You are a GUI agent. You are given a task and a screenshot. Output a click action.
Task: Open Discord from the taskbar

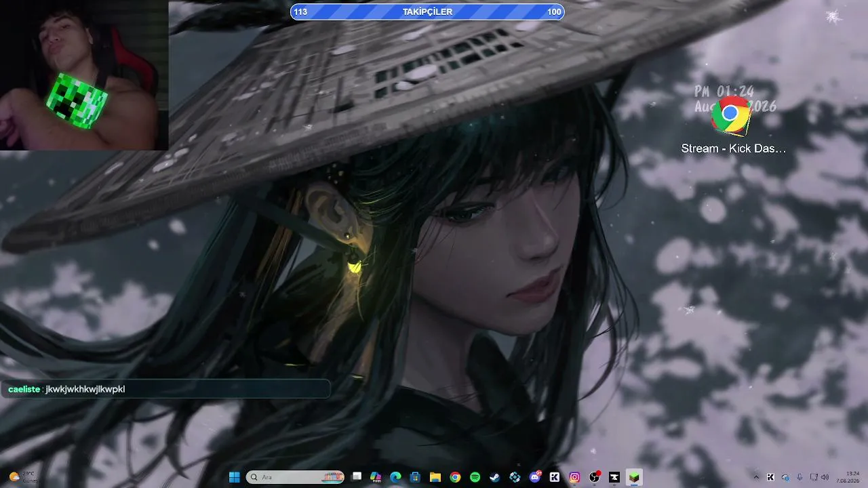pos(535,477)
